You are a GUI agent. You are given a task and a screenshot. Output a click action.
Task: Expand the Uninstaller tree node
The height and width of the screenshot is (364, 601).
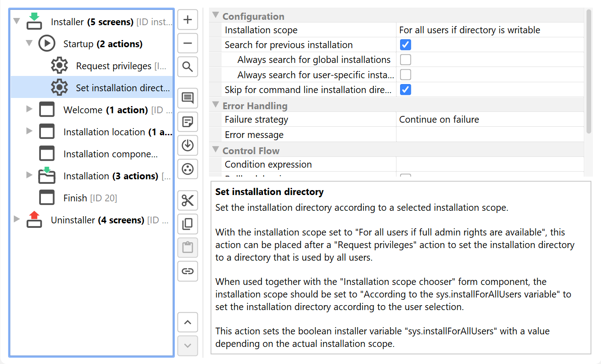(17, 219)
